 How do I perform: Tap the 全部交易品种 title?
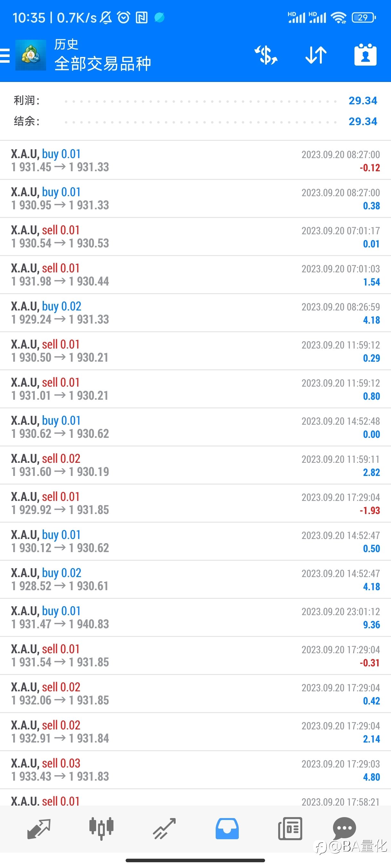point(103,64)
